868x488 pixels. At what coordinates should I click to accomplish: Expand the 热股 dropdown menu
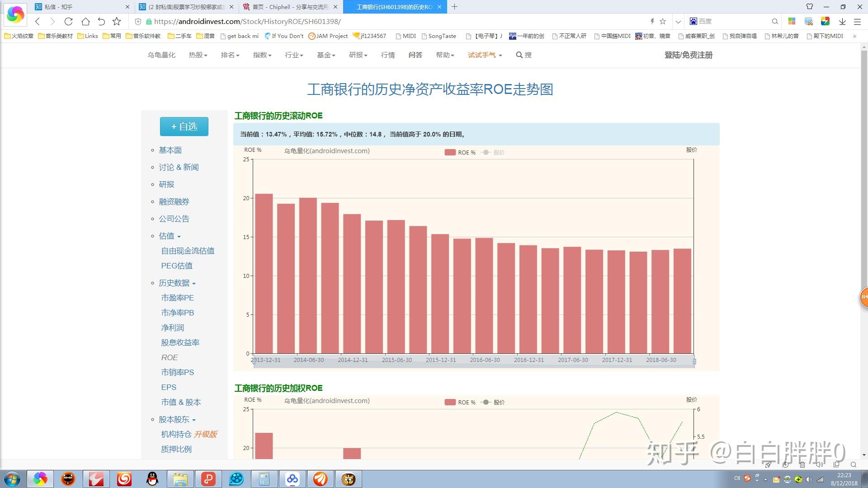point(198,55)
